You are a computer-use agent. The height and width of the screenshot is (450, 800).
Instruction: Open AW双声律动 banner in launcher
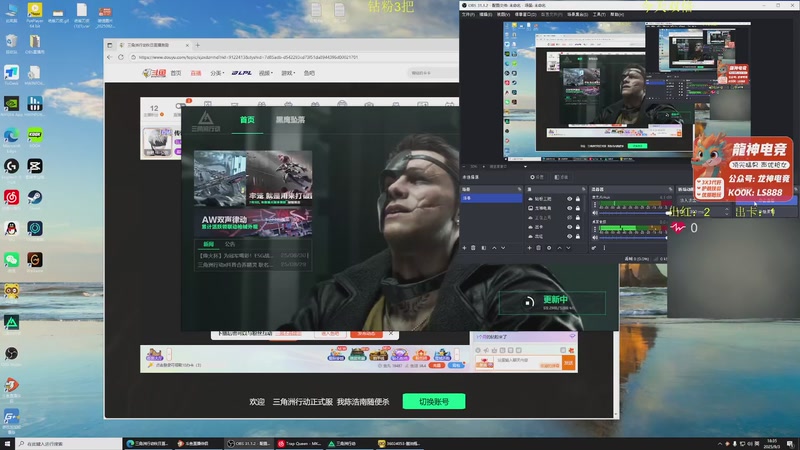253,222
